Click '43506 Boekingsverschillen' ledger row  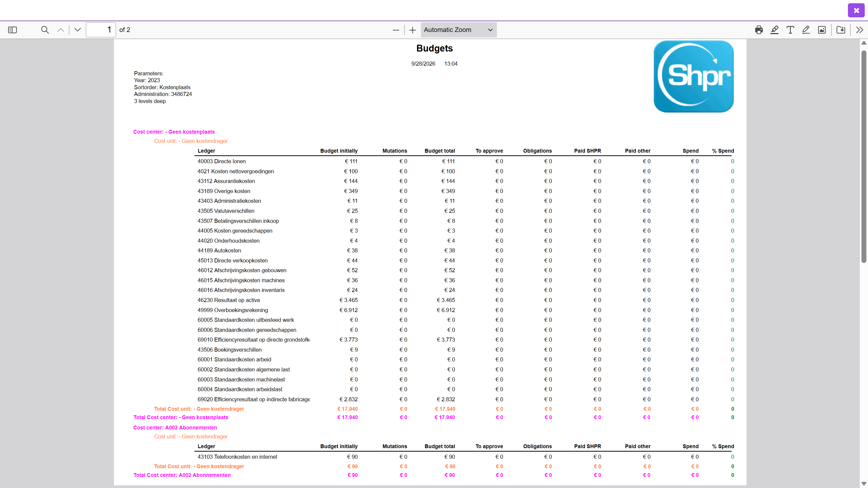465,349
